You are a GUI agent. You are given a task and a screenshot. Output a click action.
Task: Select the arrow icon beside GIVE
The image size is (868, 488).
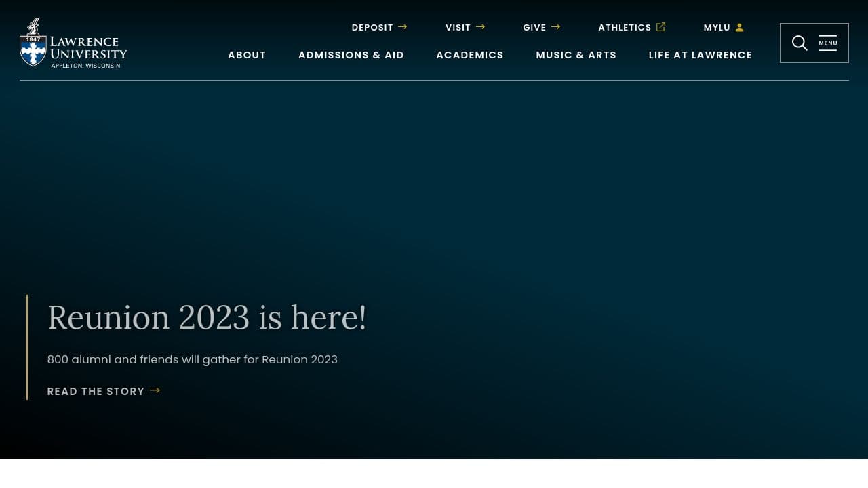point(557,27)
